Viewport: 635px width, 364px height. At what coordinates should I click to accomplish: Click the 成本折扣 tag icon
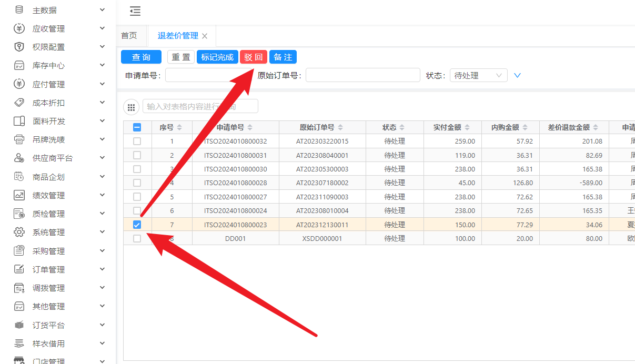(x=19, y=103)
